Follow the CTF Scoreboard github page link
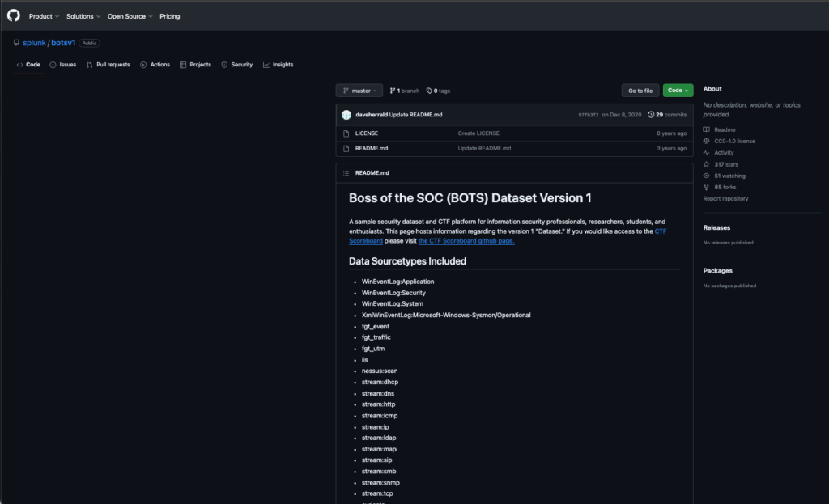This screenshot has width=829, height=504. (466, 240)
